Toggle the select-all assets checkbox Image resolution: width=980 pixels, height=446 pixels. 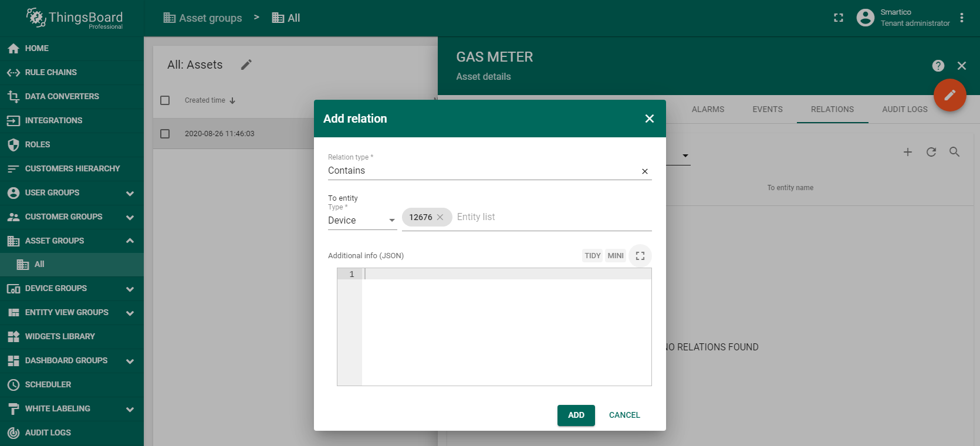pyautogui.click(x=165, y=100)
